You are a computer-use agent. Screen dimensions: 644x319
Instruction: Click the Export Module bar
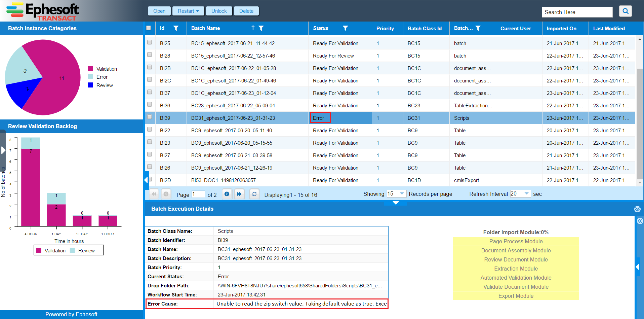click(516, 296)
